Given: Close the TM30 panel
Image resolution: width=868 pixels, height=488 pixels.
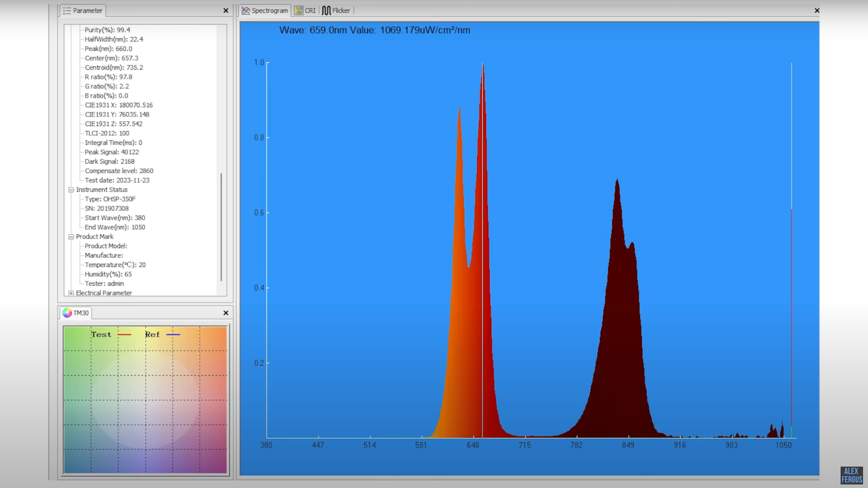Looking at the screenshot, I should [x=226, y=313].
